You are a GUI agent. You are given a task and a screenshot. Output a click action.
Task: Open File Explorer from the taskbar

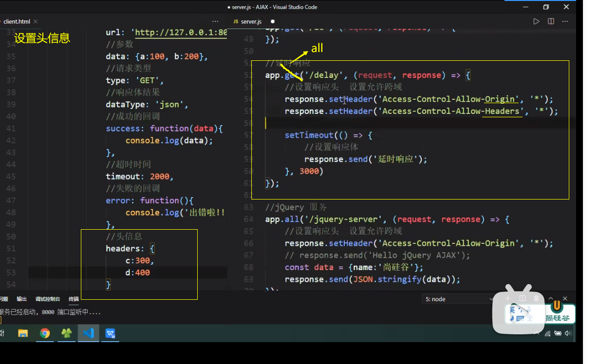tap(23, 333)
